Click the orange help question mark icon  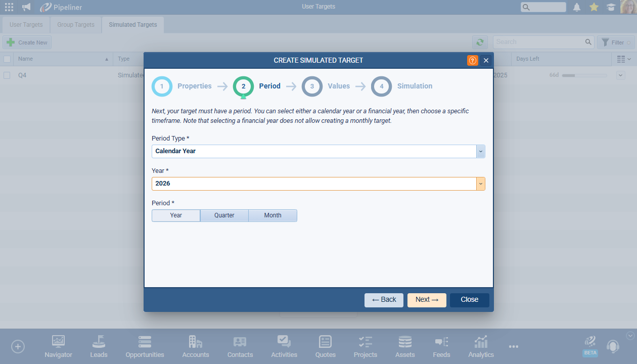pos(472,61)
